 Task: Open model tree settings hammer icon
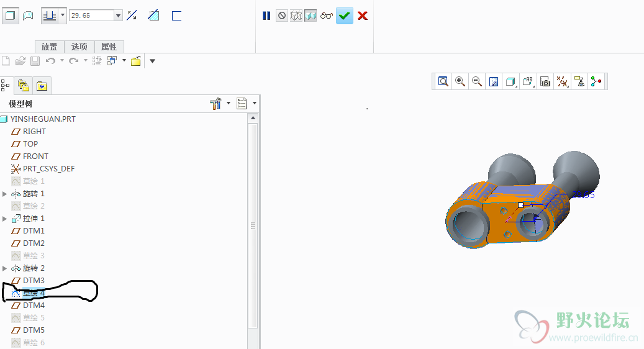pos(215,104)
